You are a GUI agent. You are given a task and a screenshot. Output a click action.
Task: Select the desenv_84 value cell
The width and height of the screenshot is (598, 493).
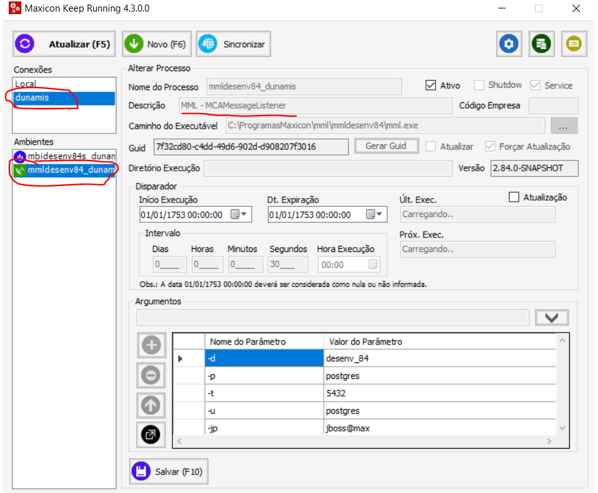(x=440, y=358)
